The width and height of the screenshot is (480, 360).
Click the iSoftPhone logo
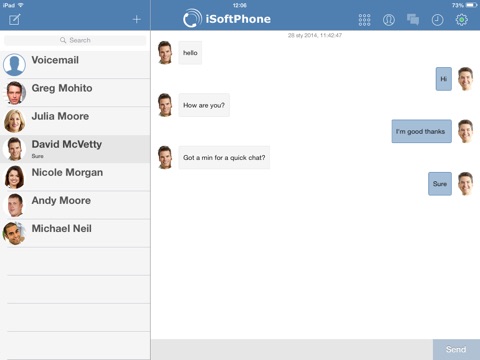pyautogui.click(x=227, y=19)
